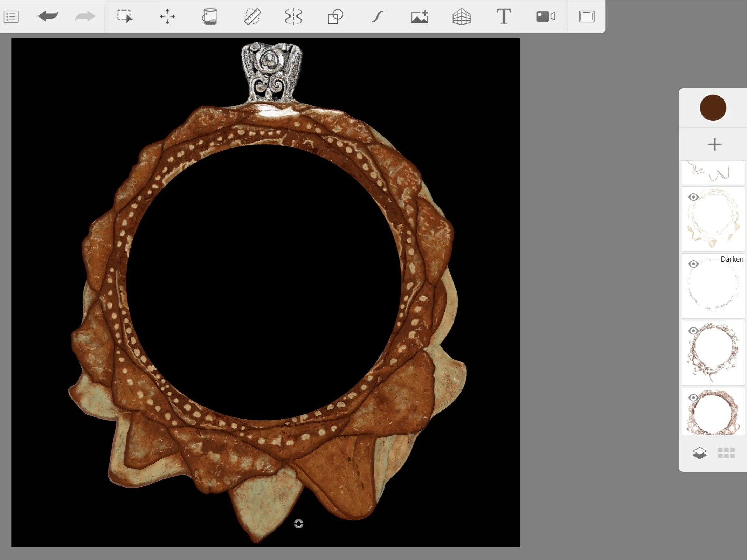The width and height of the screenshot is (747, 560).
Task: Open the layers stack view icon
Action: pos(700,453)
